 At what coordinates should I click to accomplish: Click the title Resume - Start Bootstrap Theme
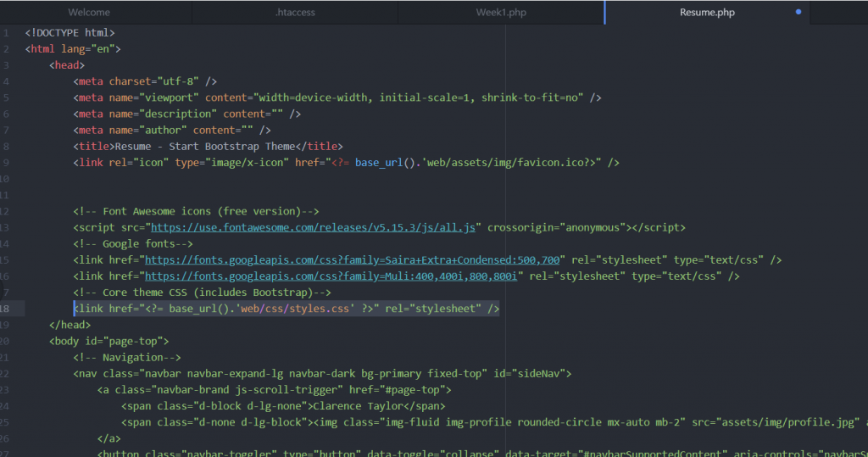pyautogui.click(x=209, y=146)
